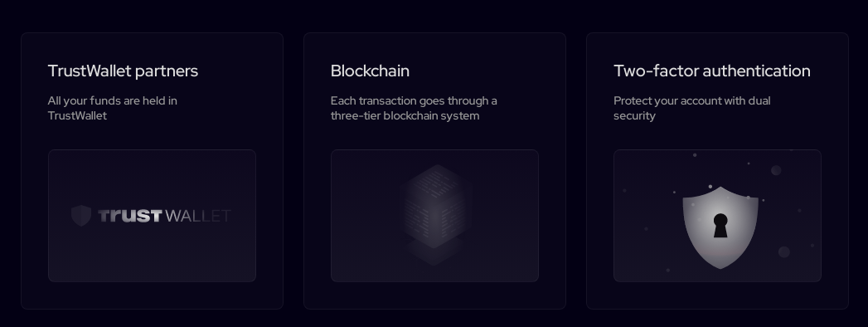Select the Blockchain heading

[x=370, y=71]
